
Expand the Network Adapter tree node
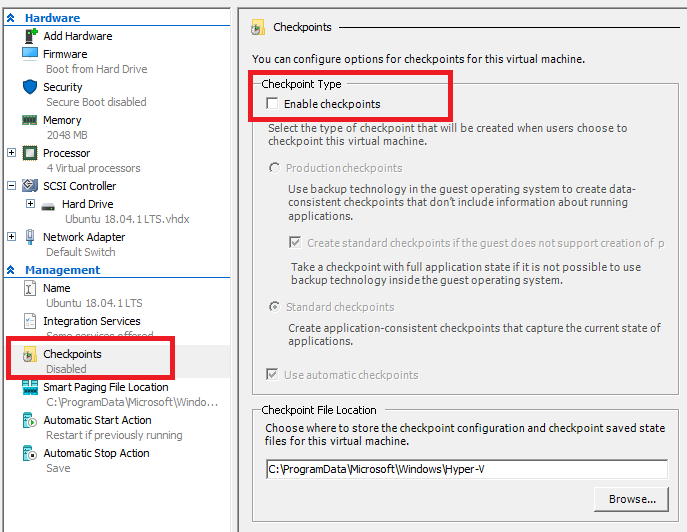[11, 237]
